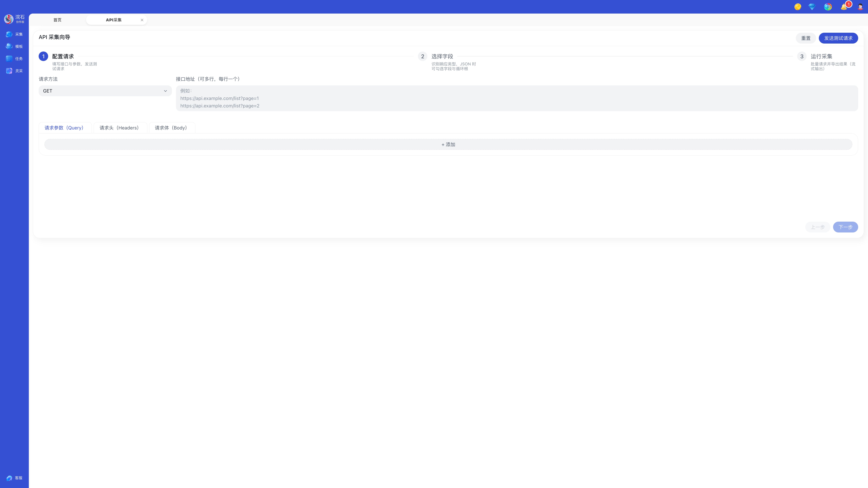Click the blue diamond icon
Screen dimensions: 868x488
[812, 7]
